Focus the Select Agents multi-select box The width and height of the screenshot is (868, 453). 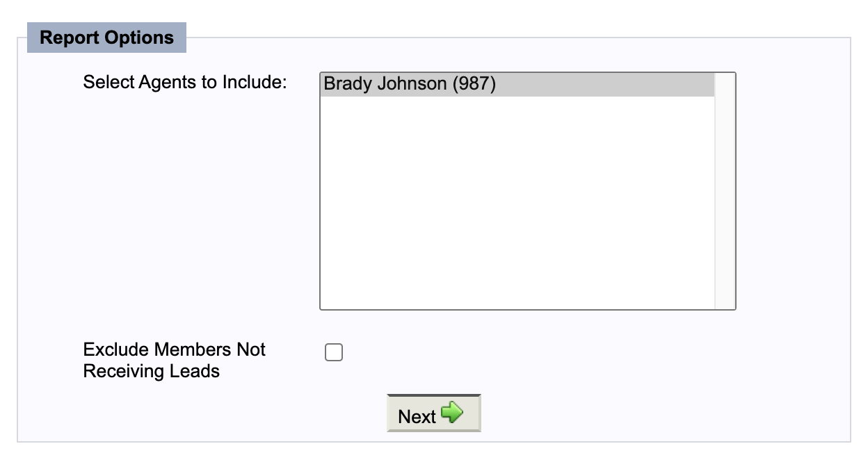tap(528, 191)
